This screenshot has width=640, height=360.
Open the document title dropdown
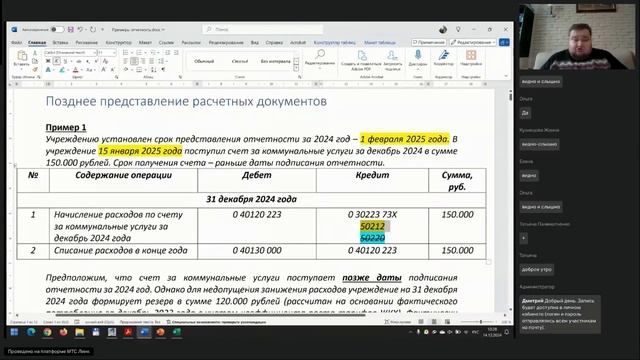(x=163, y=29)
